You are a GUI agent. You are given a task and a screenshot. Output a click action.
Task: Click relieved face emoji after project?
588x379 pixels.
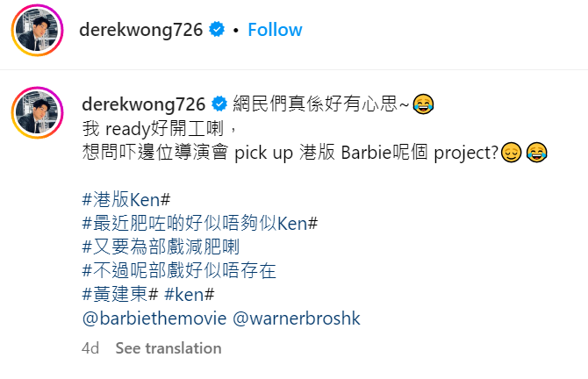(x=511, y=152)
